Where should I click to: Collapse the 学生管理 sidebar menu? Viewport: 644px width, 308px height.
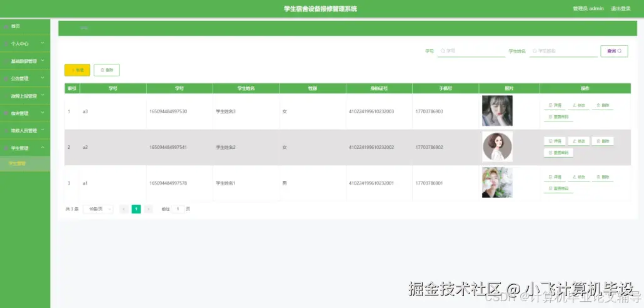pyautogui.click(x=24, y=148)
